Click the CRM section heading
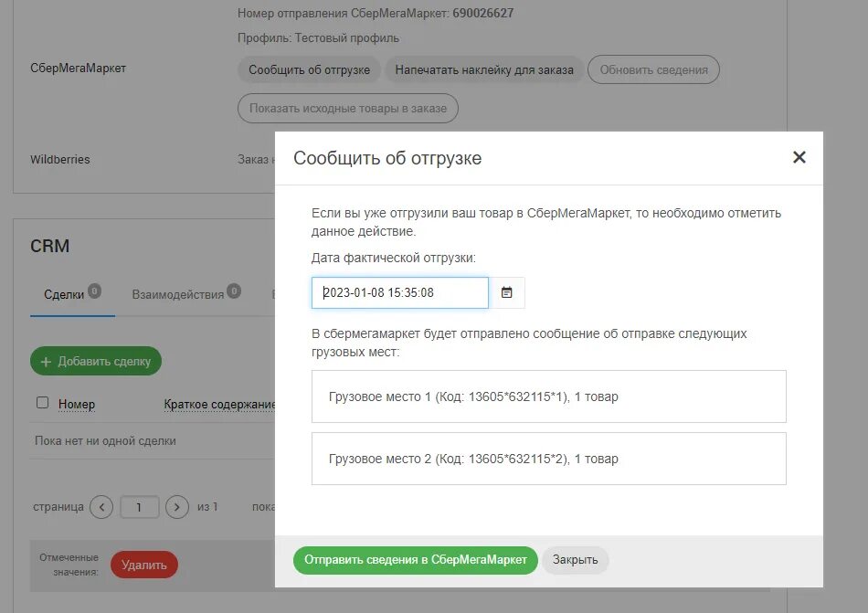This screenshot has width=868, height=613. 50,246
